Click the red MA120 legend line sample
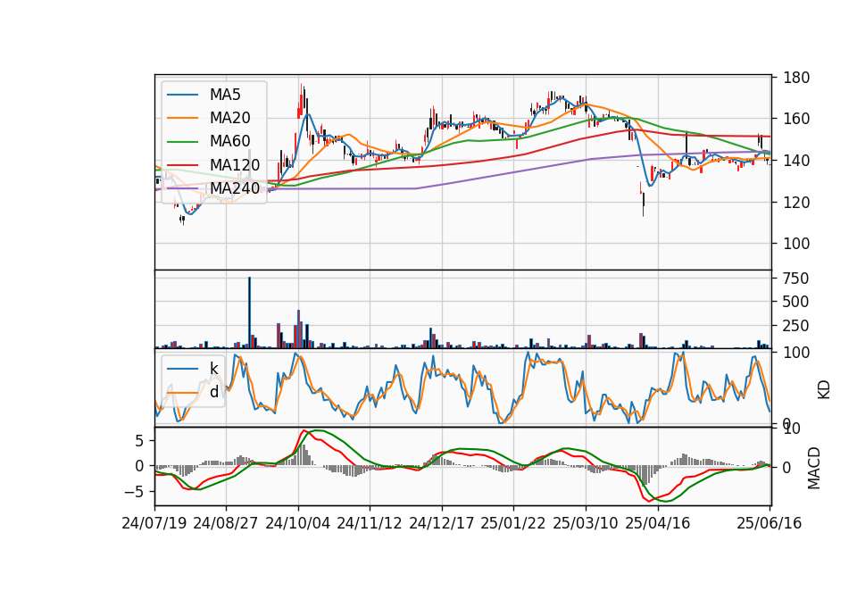This screenshot has width=857, height=616. coord(182,165)
